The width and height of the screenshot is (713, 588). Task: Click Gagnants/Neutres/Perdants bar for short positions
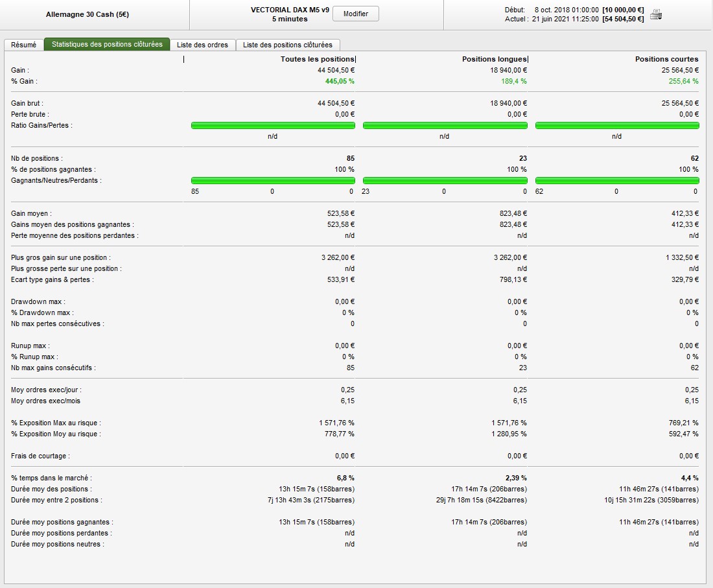point(617,181)
